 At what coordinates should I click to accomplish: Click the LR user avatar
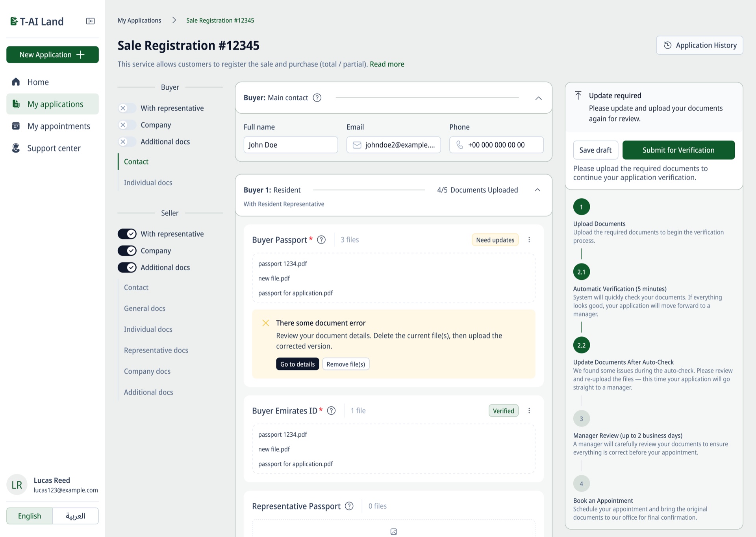click(17, 485)
